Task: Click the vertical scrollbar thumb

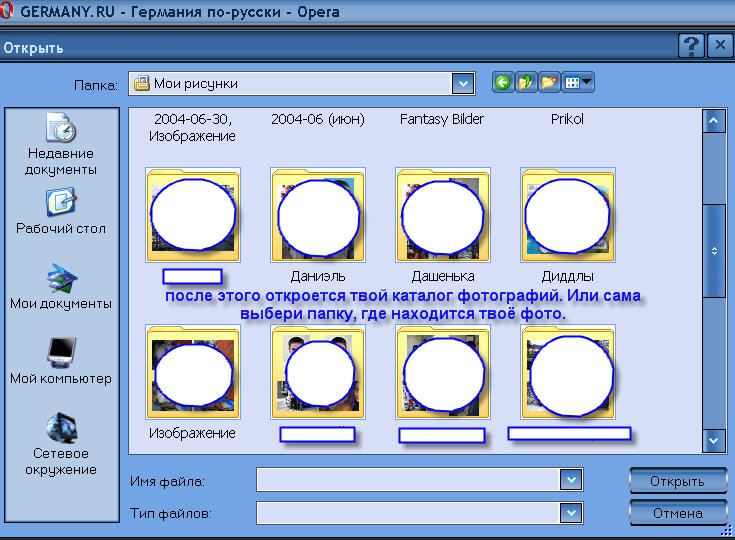Action: coord(714,251)
